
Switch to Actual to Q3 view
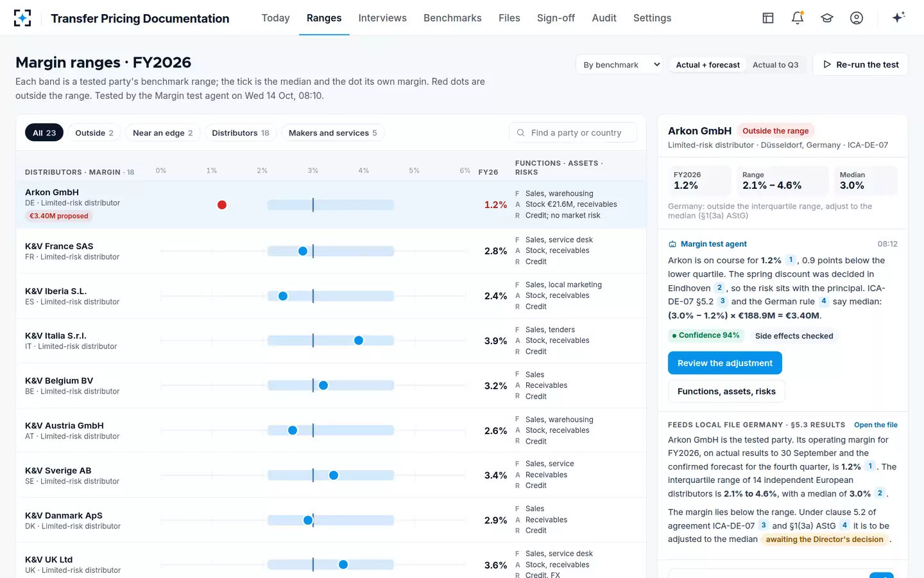point(775,65)
